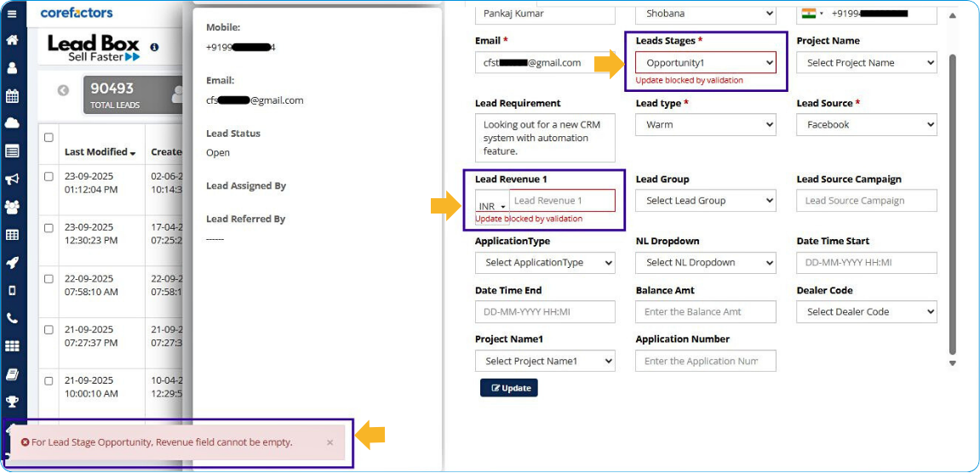Click the Lead Assigned By label
980x473 pixels.
coord(246,186)
